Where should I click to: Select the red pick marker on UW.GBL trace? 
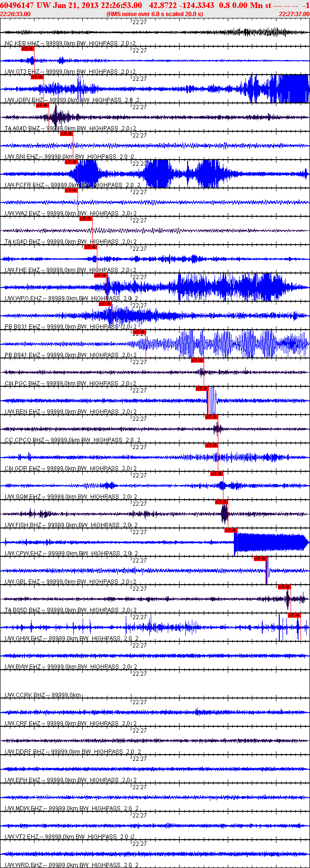pos(260,559)
